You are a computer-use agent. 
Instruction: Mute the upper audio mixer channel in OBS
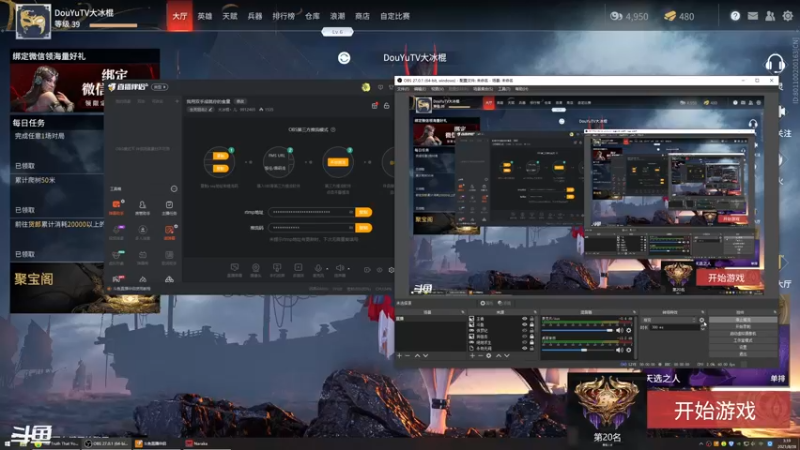click(x=619, y=330)
